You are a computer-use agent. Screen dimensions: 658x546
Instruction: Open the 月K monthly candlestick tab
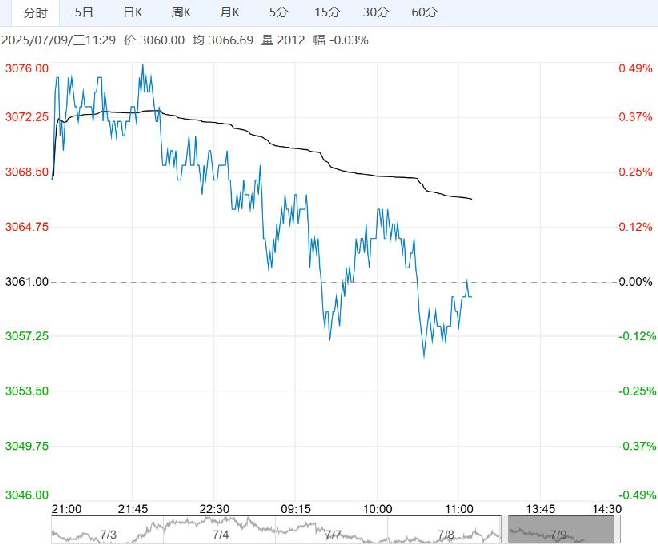tap(230, 12)
